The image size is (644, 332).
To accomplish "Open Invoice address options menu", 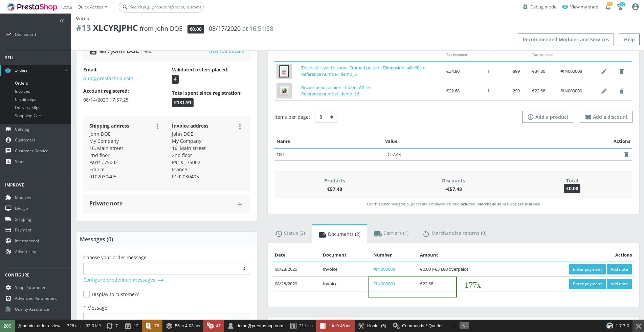I will click(240, 126).
